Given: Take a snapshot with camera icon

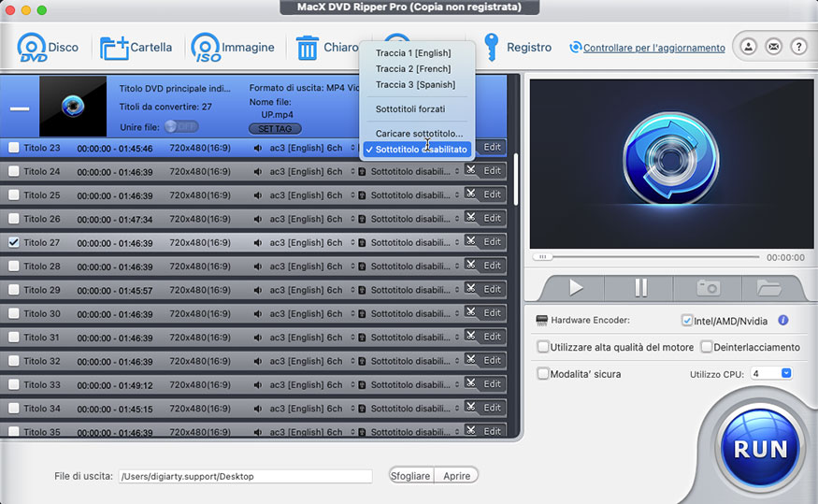Looking at the screenshot, I should coord(709,287).
